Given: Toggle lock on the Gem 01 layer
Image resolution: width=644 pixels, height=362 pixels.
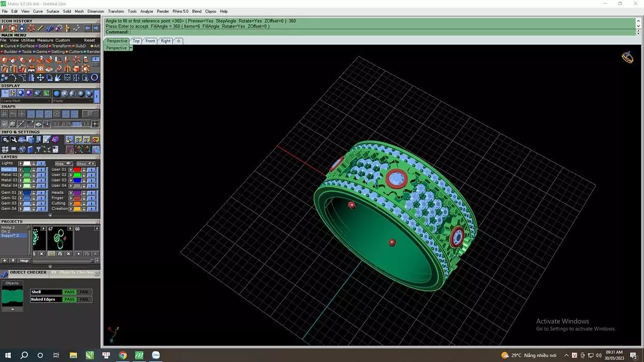Looking at the screenshot, I should coord(34,192).
